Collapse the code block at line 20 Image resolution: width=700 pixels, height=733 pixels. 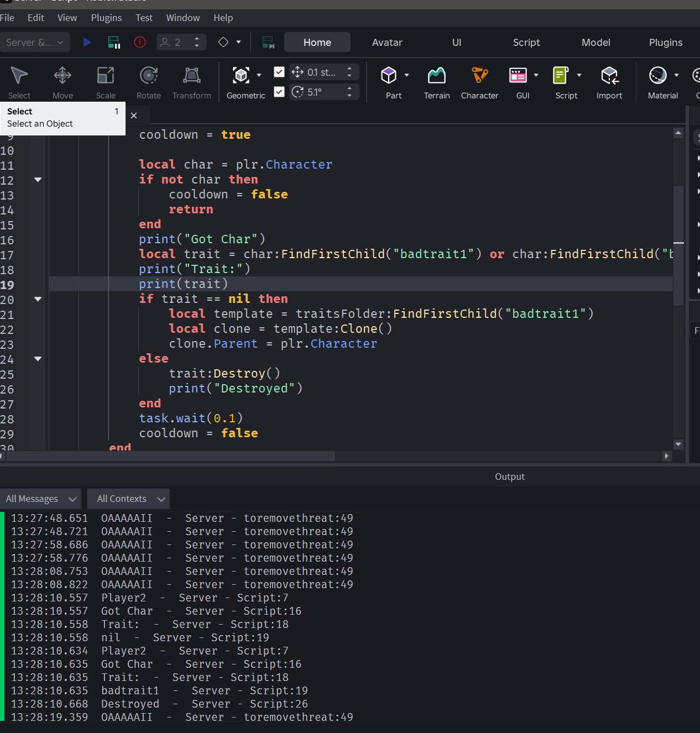coord(38,299)
